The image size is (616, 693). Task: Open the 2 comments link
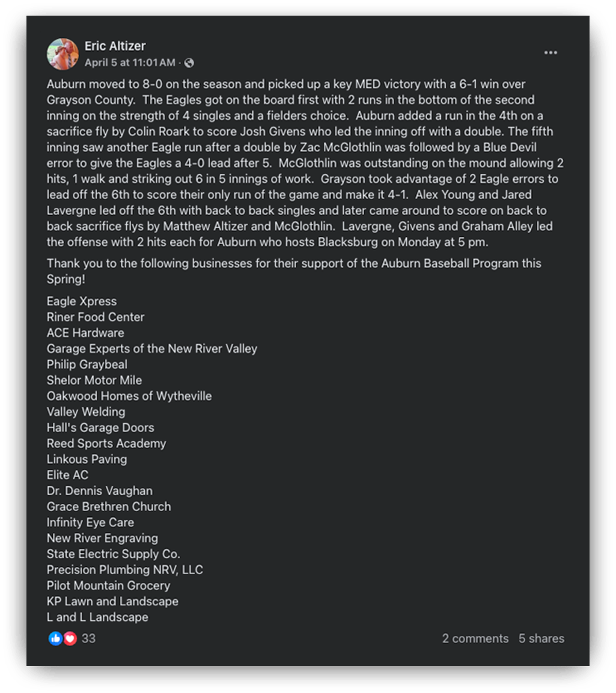[475, 638]
